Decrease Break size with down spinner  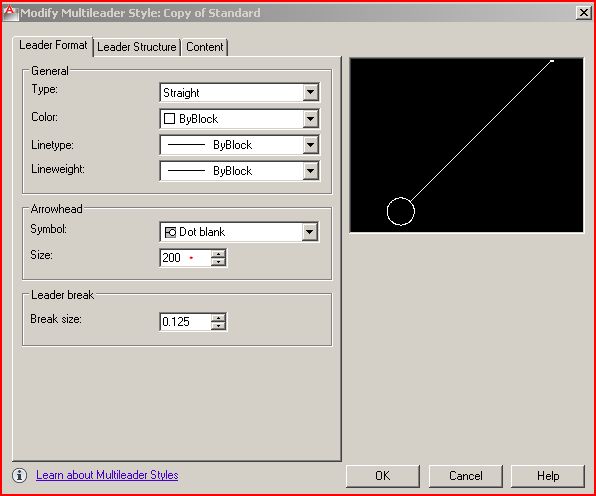[x=219, y=326]
